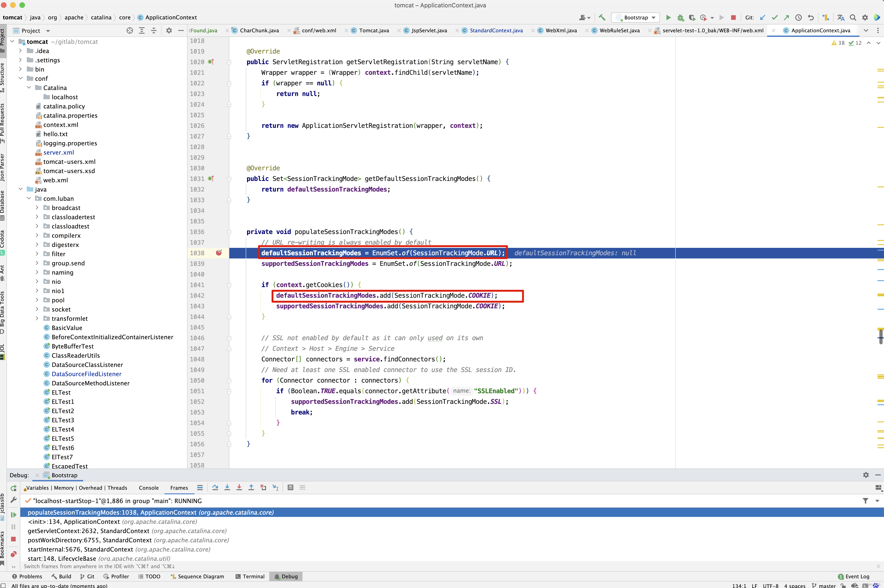
Task: Resume program with green play icon
Action: tap(13, 515)
